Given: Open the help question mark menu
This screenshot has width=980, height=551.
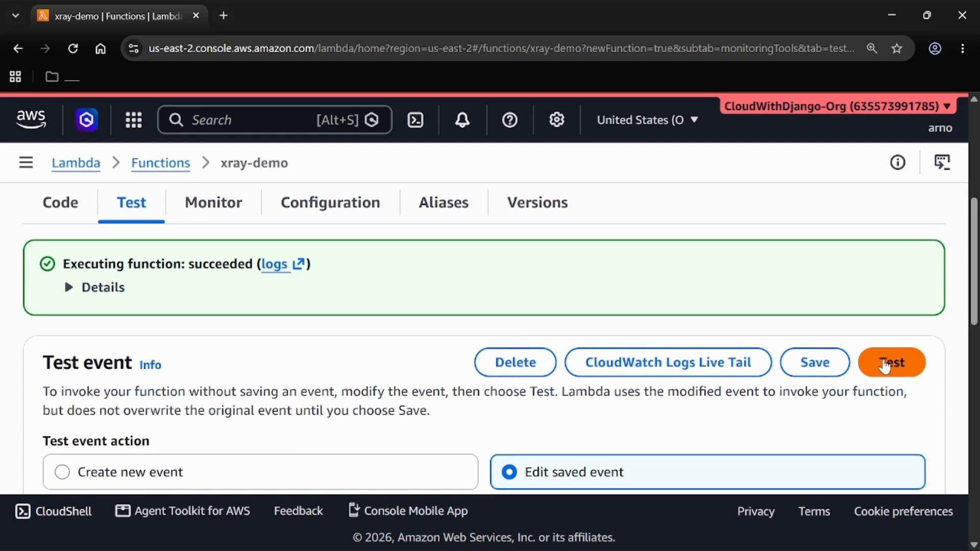Looking at the screenshot, I should click(510, 120).
